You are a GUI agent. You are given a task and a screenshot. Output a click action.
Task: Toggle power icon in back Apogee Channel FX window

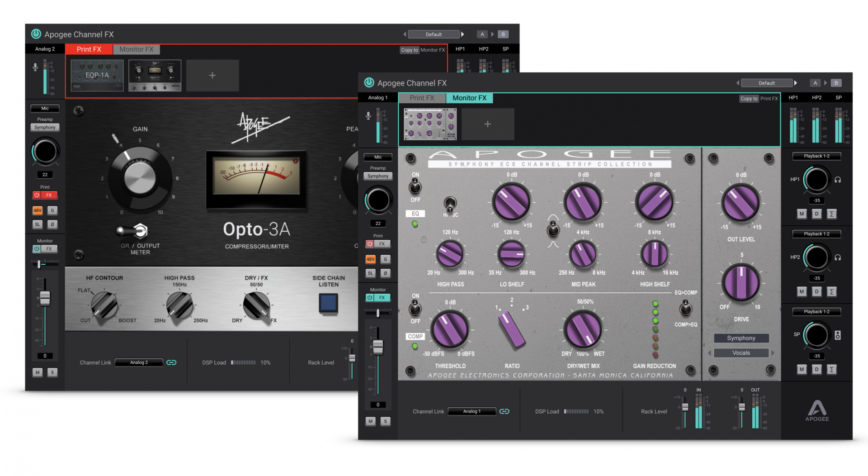click(x=36, y=34)
